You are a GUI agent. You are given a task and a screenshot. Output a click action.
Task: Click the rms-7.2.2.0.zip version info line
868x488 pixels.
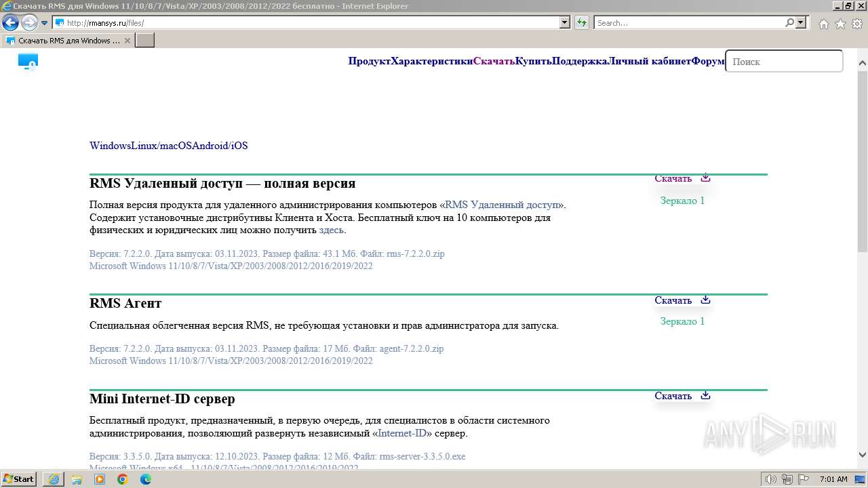tap(267, 253)
